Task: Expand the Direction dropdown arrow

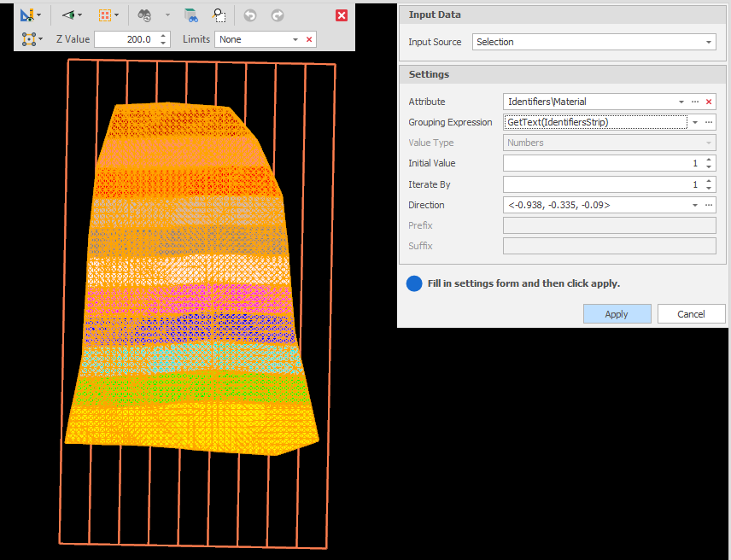Action: [695, 205]
